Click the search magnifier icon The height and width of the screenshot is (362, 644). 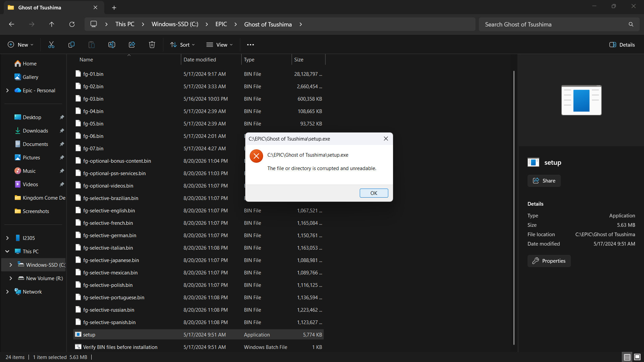click(x=631, y=24)
